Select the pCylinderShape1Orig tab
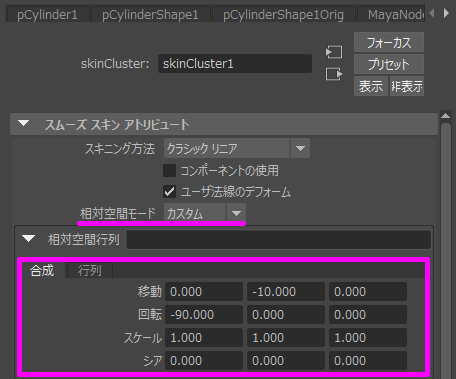456x379 pixels. click(x=283, y=15)
